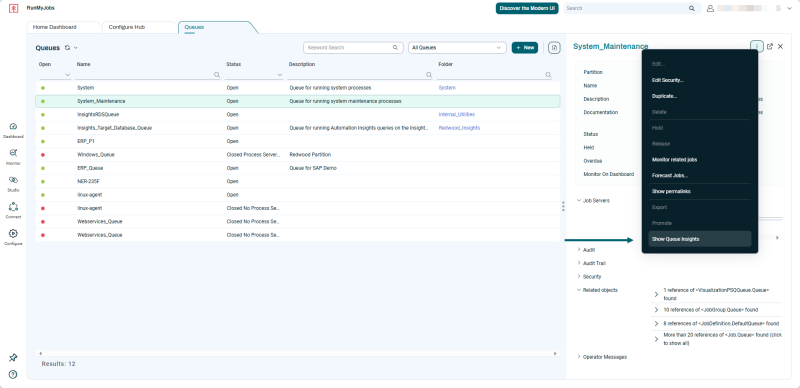Open the three-dot actions menu icon
Image resolution: width=800 pixels, height=388 pixels.
[757, 46]
